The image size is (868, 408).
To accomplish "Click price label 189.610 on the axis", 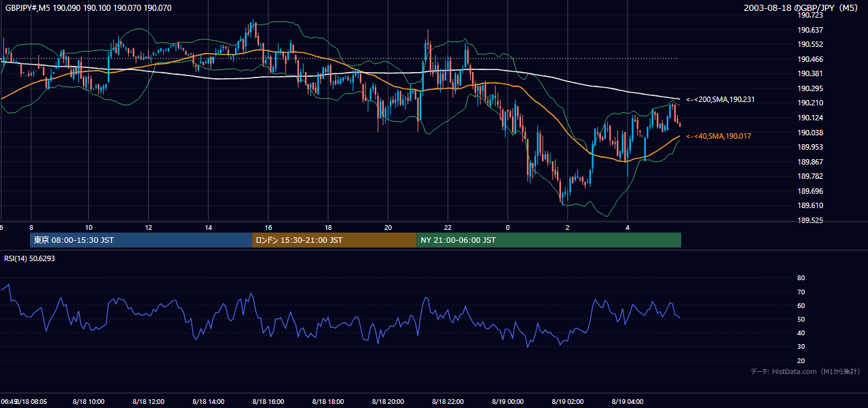I will click(810, 206).
